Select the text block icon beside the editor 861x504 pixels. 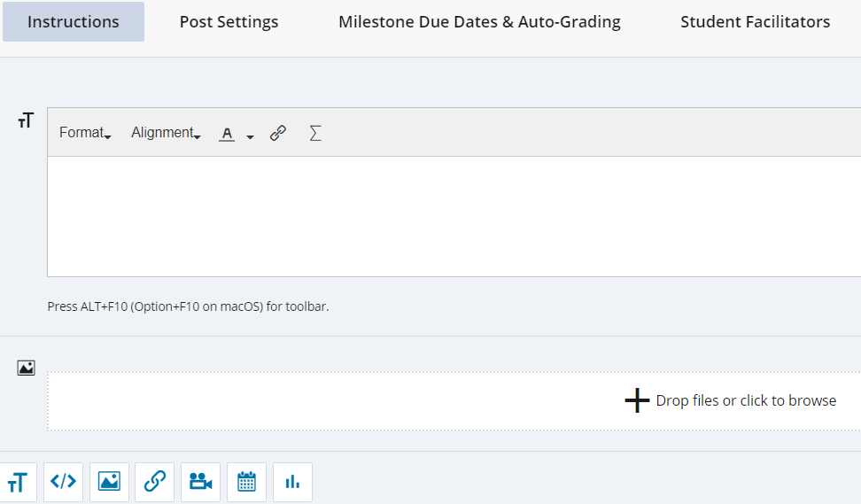pos(26,120)
